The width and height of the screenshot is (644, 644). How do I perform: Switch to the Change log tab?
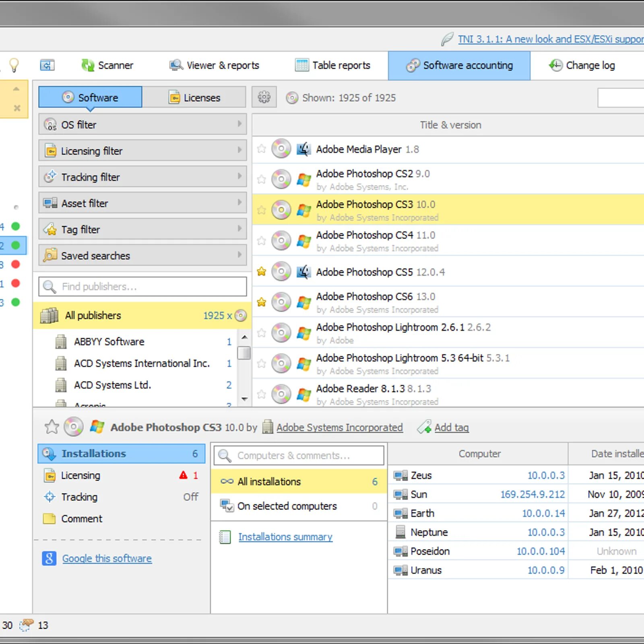tap(582, 65)
